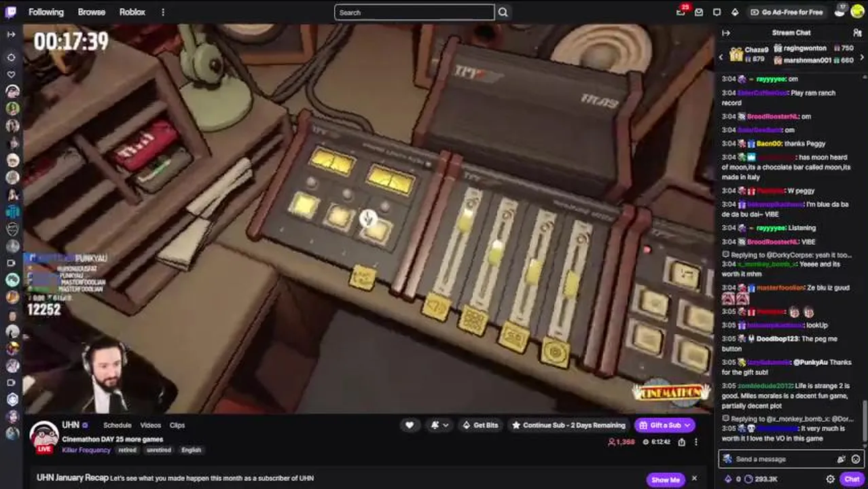Open the UHN channel name link
The image size is (868, 489).
click(71, 424)
